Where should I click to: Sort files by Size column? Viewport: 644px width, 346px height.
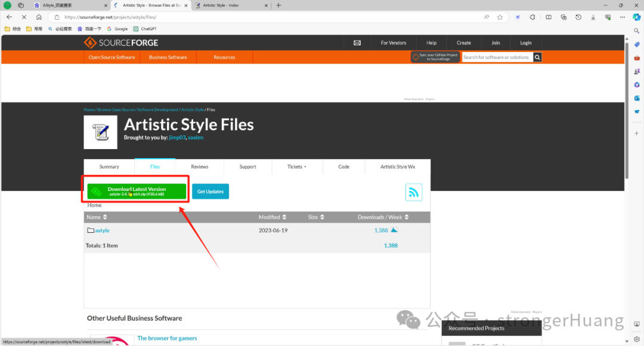(x=316, y=217)
